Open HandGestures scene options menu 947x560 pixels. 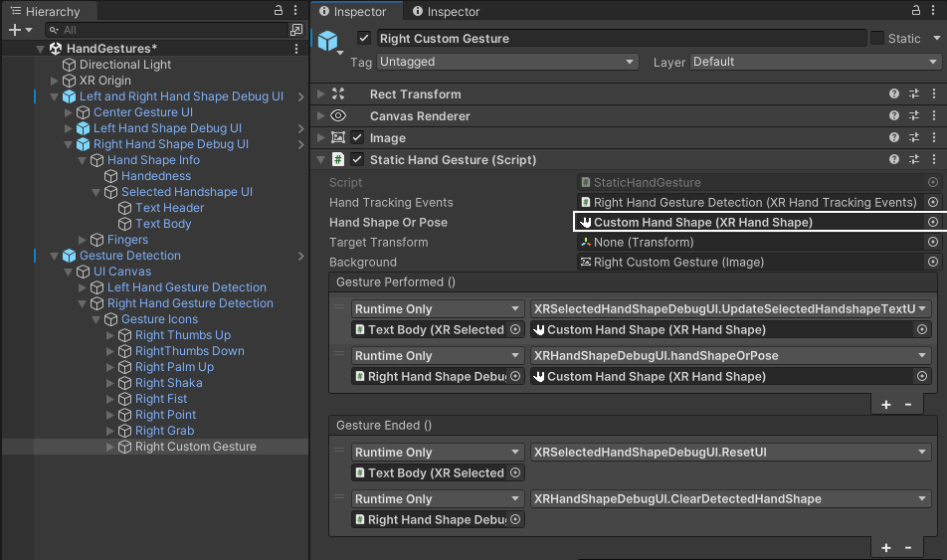coord(296,49)
